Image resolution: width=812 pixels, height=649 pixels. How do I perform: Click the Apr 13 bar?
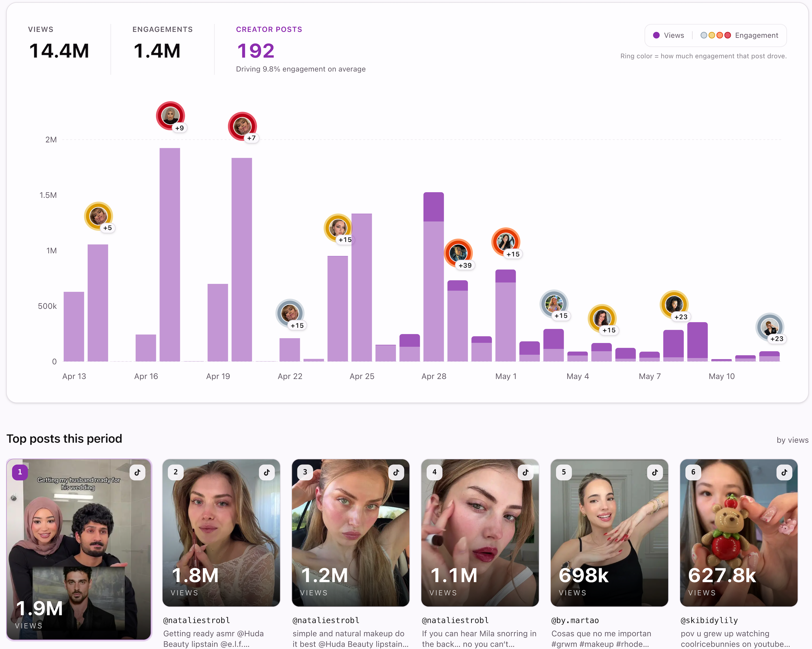point(74,327)
